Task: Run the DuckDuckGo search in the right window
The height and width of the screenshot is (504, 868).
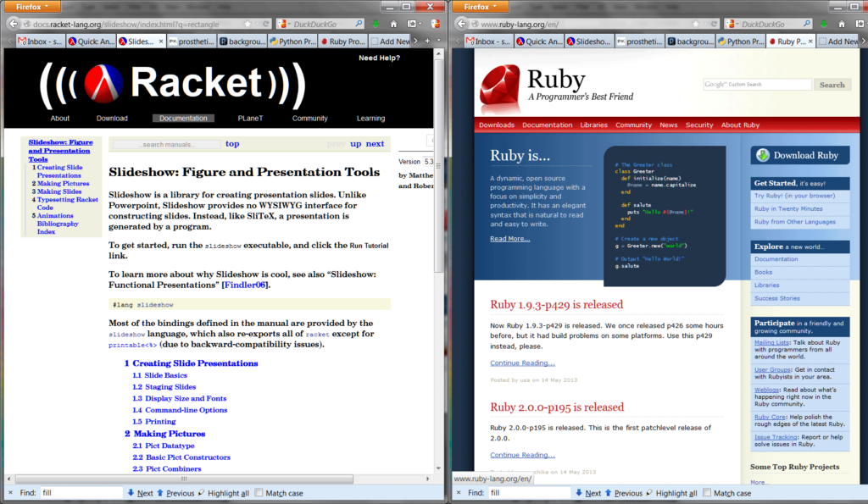Action: tap(807, 24)
